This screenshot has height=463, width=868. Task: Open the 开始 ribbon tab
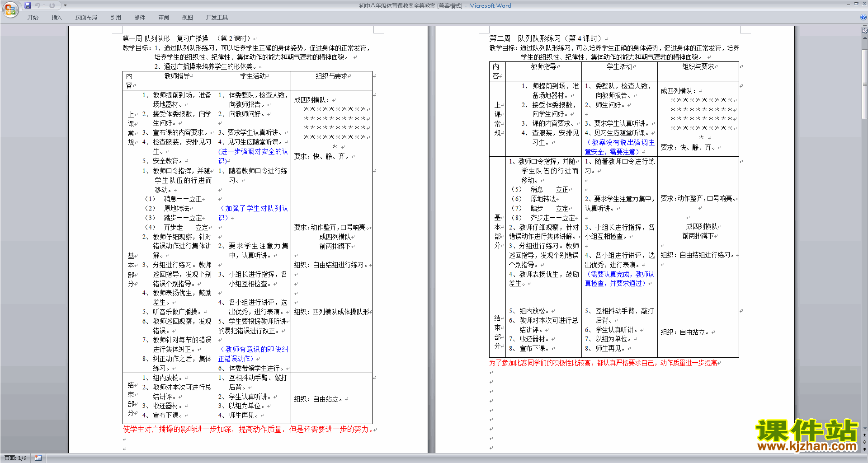point(33,18)
